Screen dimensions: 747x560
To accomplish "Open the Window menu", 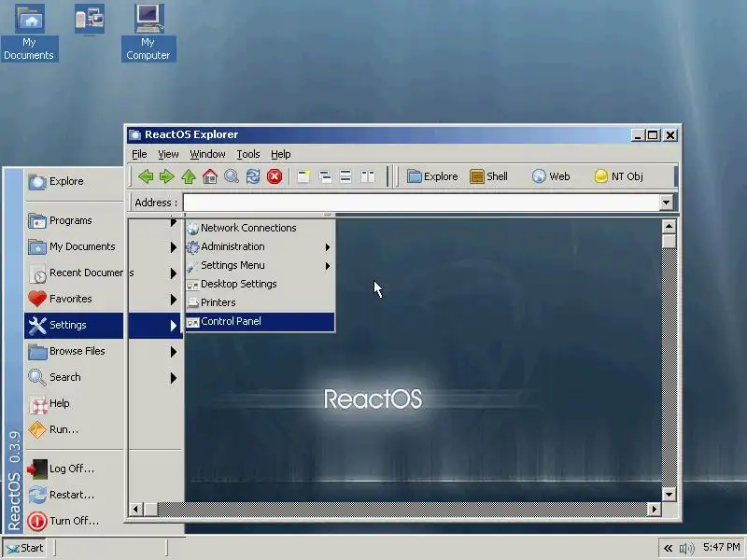I will 207,154.
